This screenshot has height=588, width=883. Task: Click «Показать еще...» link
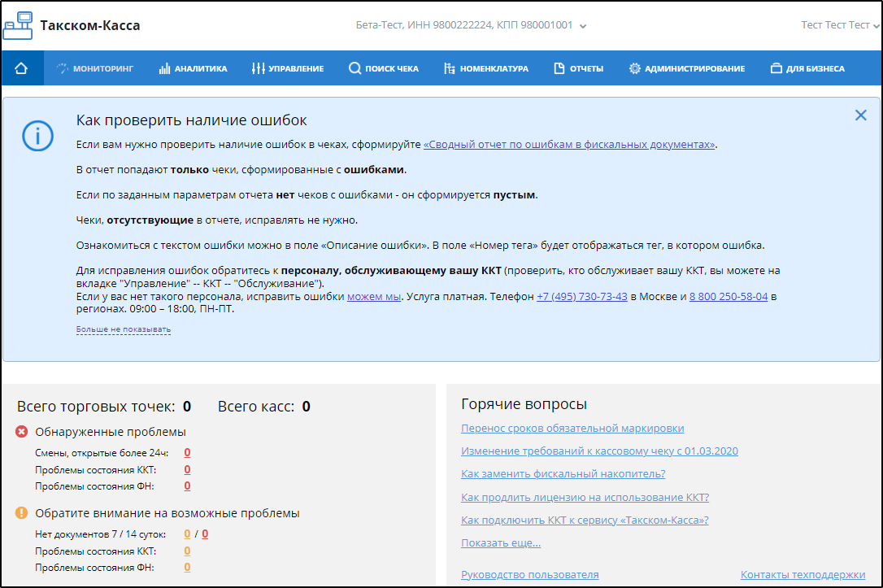(501, 543)
